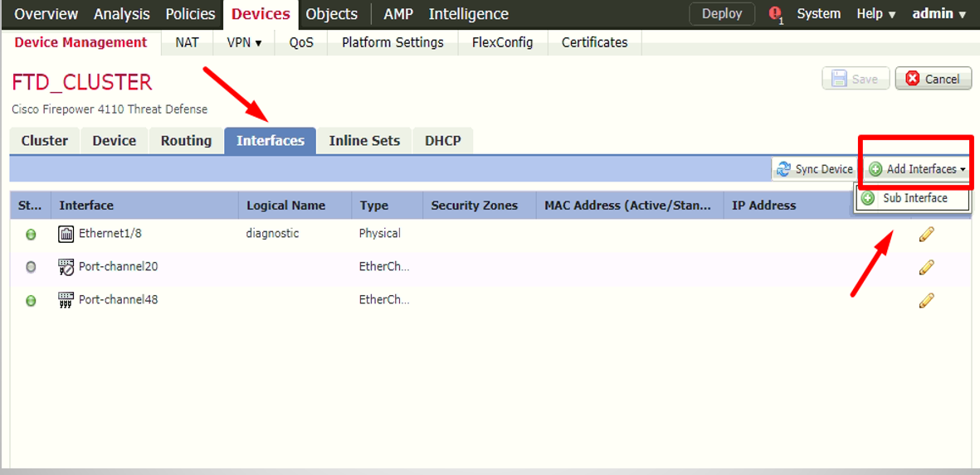The image size is (980, 475).
Task: Choose Sub Interface from the dropdown
Action: 913,198
